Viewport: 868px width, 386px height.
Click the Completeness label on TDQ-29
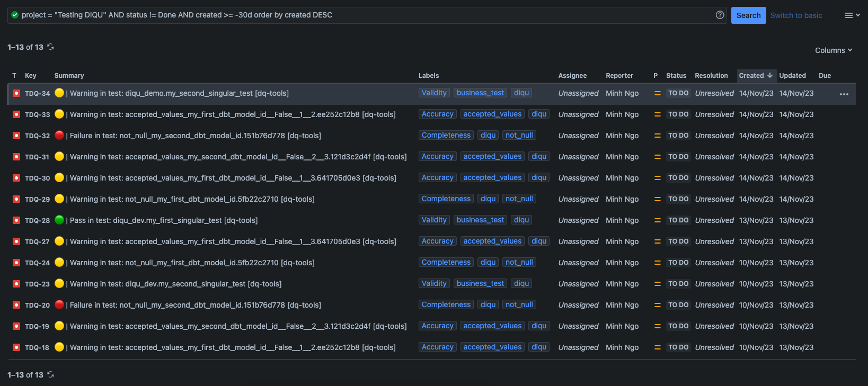(446, 199)
